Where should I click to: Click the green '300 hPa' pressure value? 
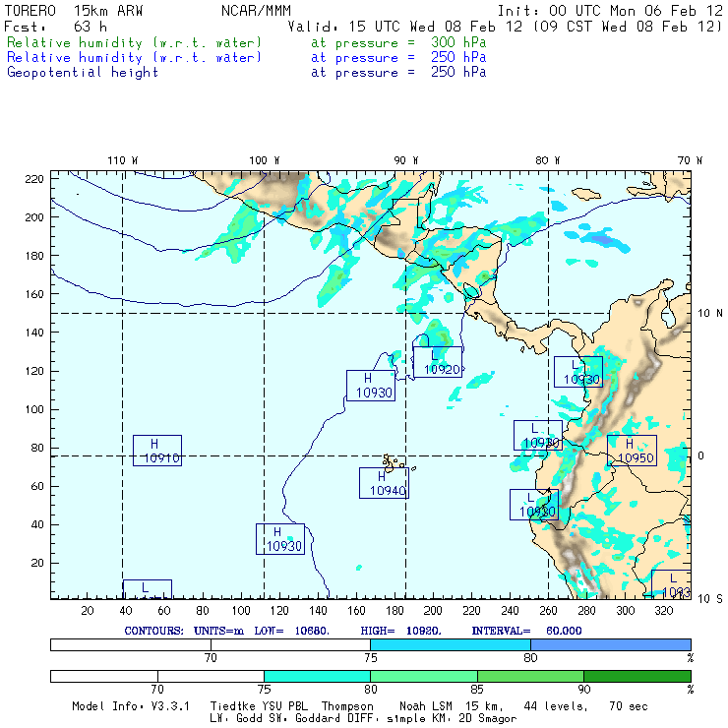[458, 42]
